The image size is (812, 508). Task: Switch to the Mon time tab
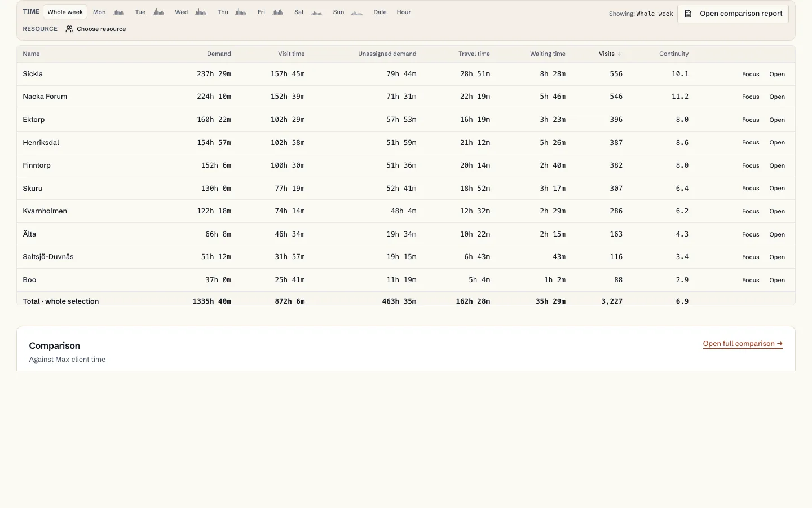pyautogui.click(x=108, y=12)
